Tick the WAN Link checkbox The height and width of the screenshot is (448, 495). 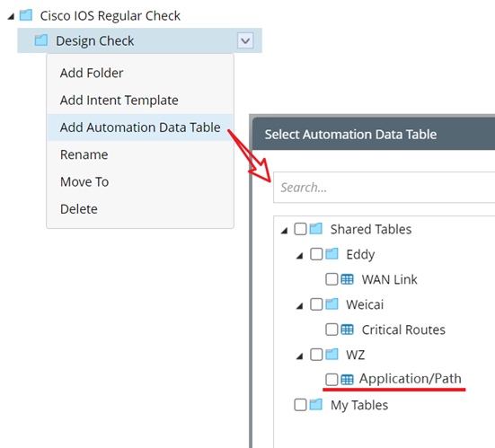[x=331, y=279]
